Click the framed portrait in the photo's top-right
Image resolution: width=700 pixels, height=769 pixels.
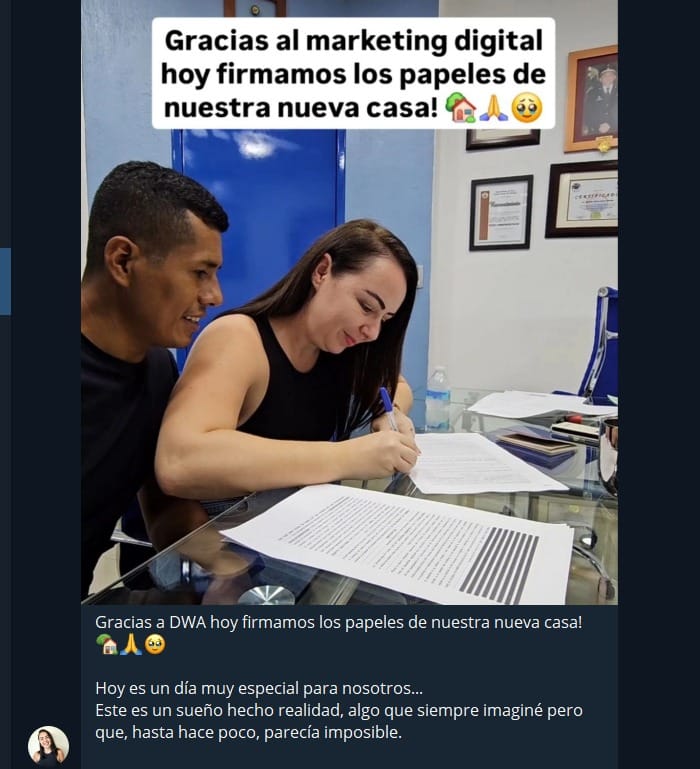pos(592,100)
